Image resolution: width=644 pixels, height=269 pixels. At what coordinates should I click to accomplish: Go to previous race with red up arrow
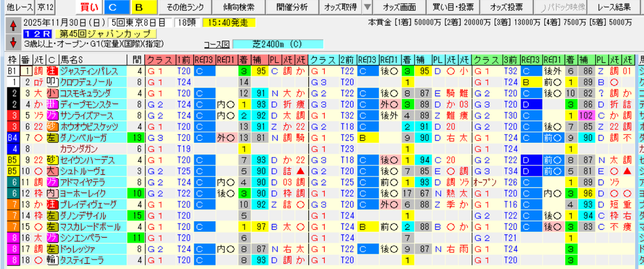tap(13, 26)
